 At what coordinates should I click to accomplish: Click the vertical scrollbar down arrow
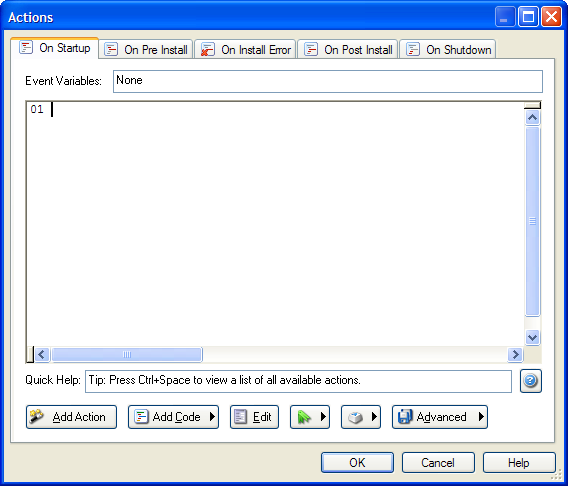[x=532, y=338]
